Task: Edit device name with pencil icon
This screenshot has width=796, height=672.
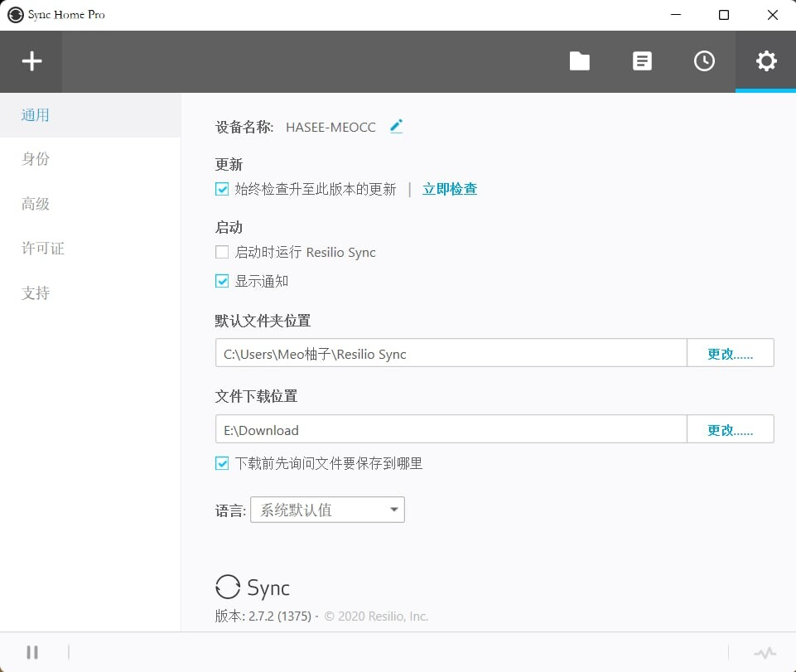Action: [x=397, y=126]
